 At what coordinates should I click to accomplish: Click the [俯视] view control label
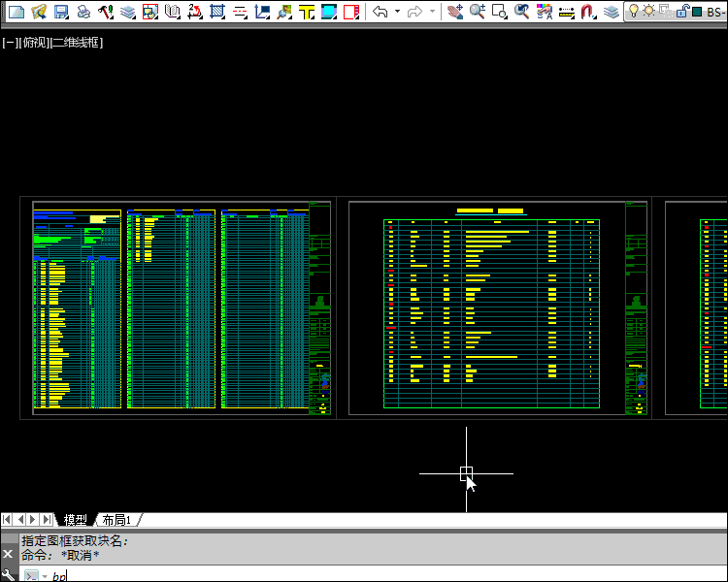pyautogui.click(x=34, y=43)
